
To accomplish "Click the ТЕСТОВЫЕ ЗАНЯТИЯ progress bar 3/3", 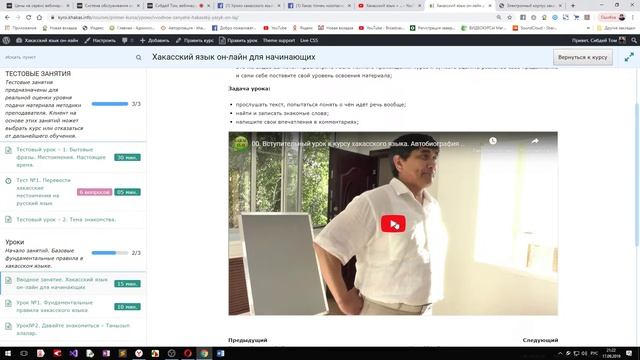I will [x=110, y=104].
